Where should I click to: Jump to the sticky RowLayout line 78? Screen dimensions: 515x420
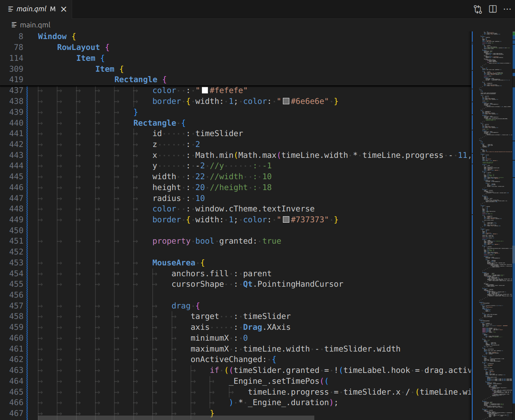tap(78, 48)
